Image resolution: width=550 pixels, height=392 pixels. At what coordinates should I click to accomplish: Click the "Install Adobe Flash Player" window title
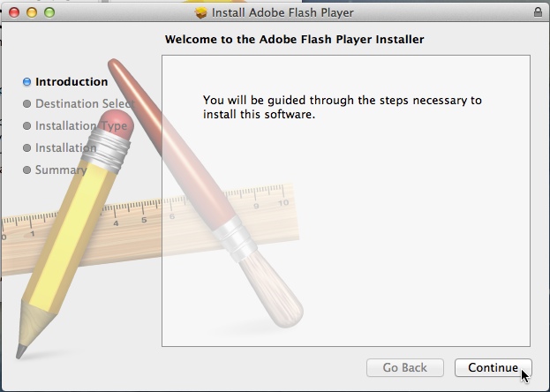[x=281, y=13]
